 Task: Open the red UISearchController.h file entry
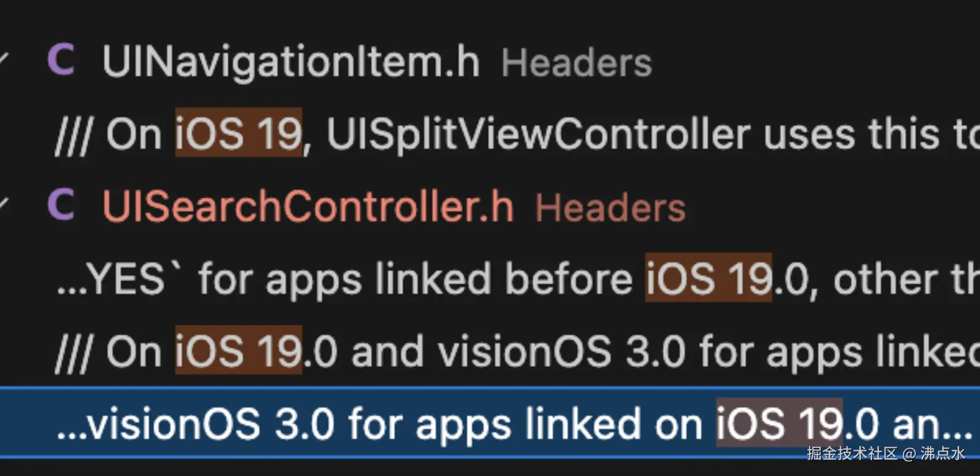tap(308, 206)
